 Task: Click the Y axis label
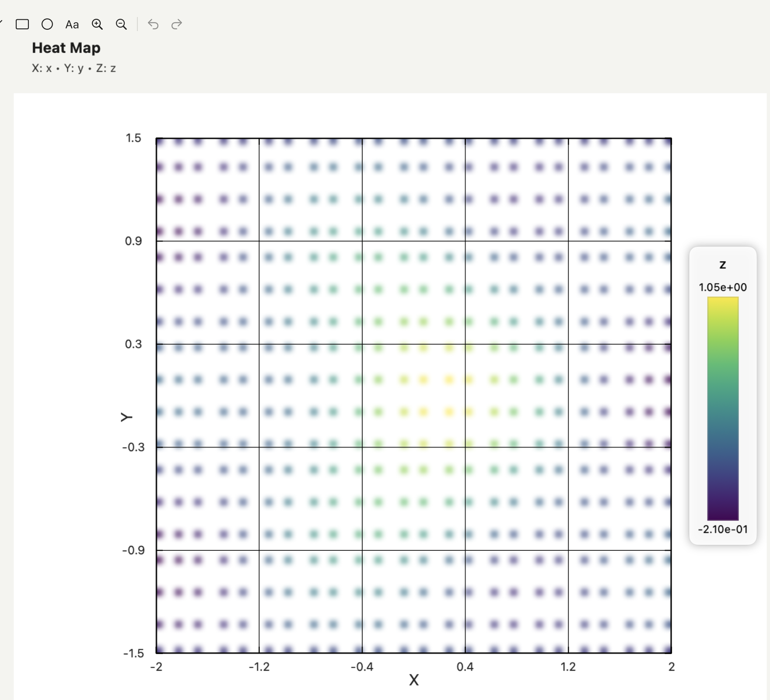[126, 417]
